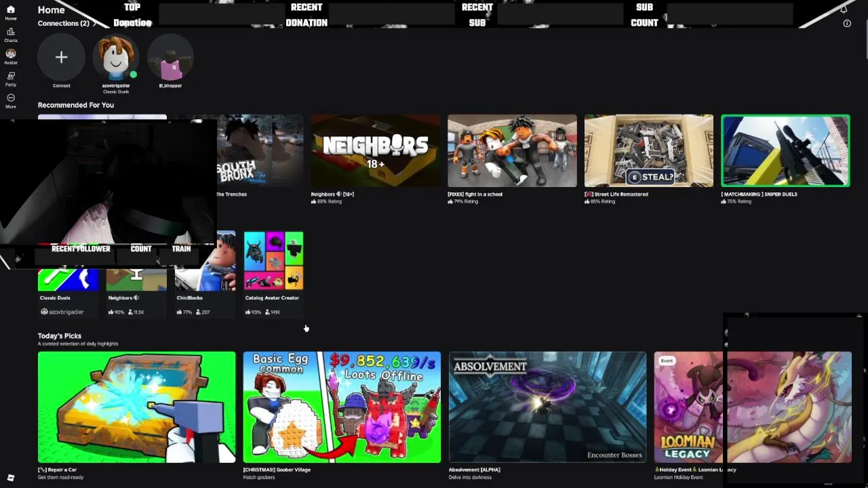Open the Street Life Remastered thumbnail

click(649, 150)
